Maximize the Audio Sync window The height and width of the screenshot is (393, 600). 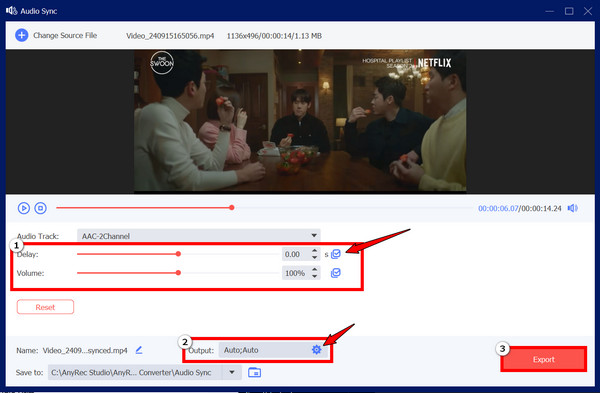pyautogui.click(x=569, y=11)
